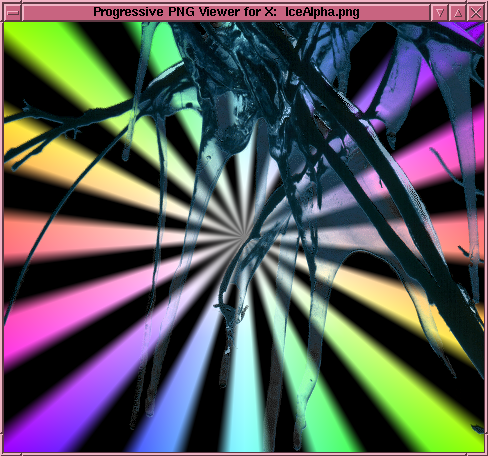Click the dripping icicle tip below starburst center

click(228, 350)
